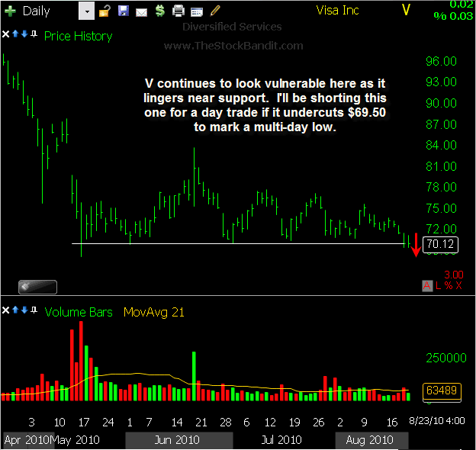This screenshot has height=450, width=476.
Task: Click the 63489 volume value box
Action: coord(442,391)
